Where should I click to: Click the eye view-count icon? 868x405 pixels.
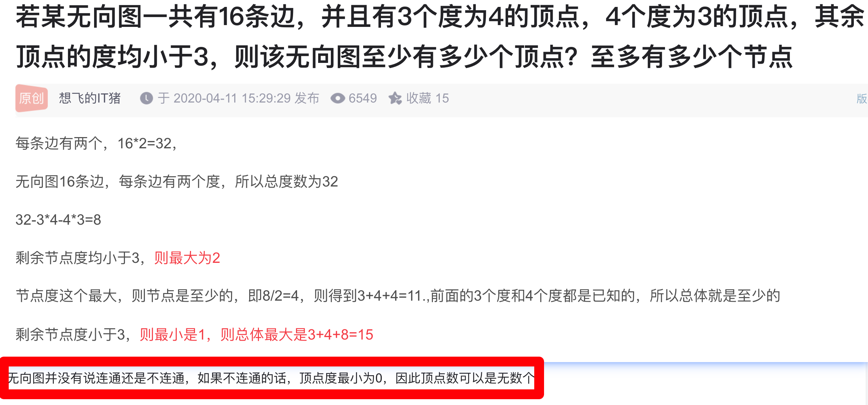(x=337, y=98)
